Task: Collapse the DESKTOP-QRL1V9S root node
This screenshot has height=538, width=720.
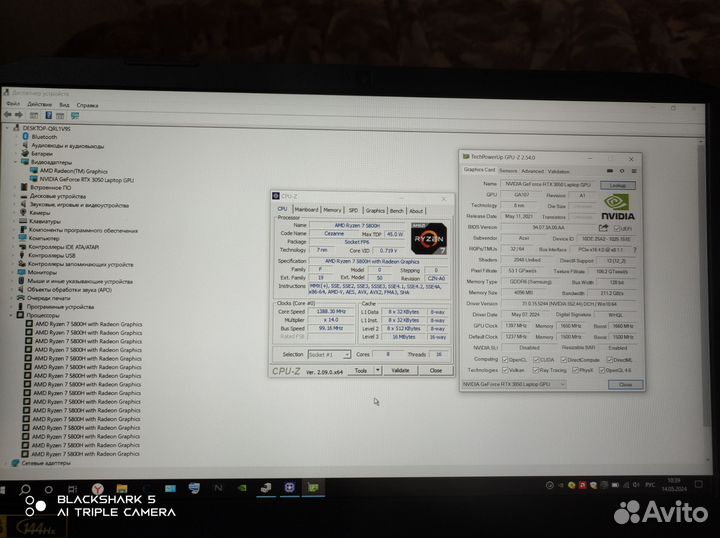Action: [x=7, y=128]
